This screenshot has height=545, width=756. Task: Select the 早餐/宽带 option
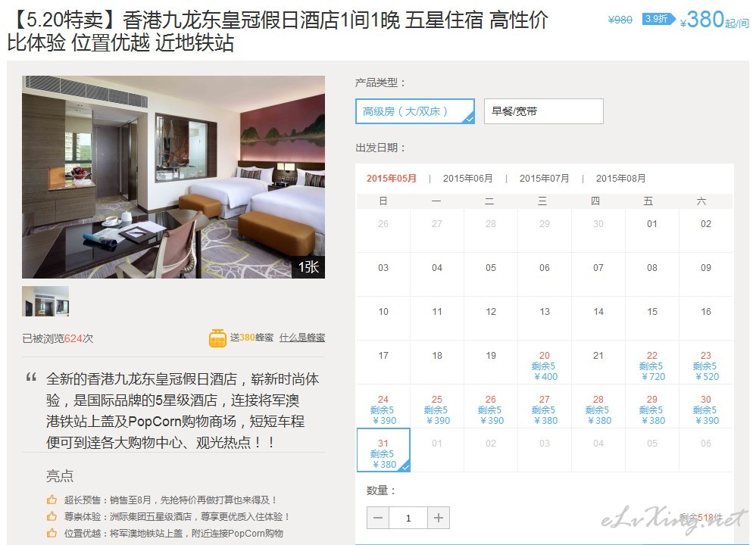point(544,111)
